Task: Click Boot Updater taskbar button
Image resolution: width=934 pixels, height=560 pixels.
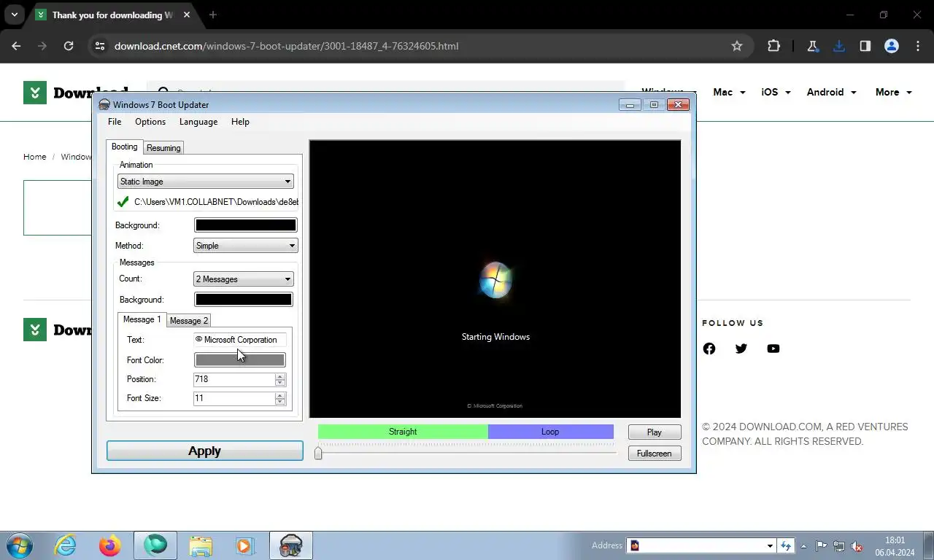Action: (291, 545)
